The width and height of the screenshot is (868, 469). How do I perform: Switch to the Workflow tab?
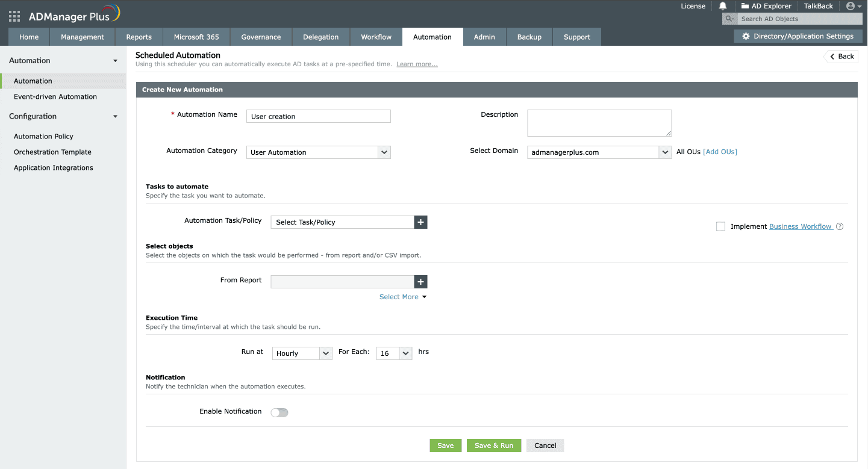tap(376, 37)
